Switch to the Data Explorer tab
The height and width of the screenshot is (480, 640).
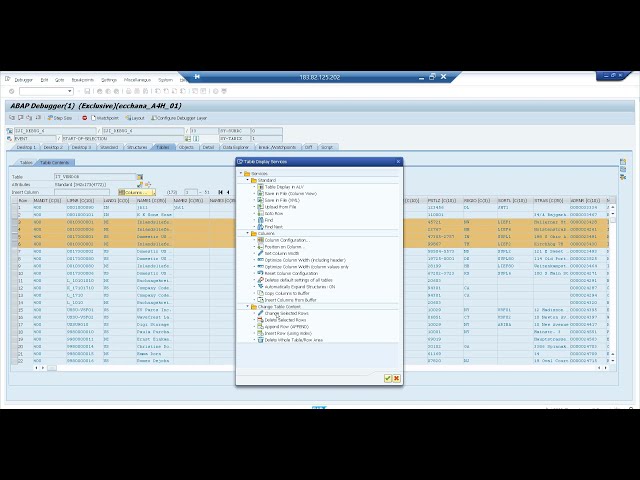point(236,147)
